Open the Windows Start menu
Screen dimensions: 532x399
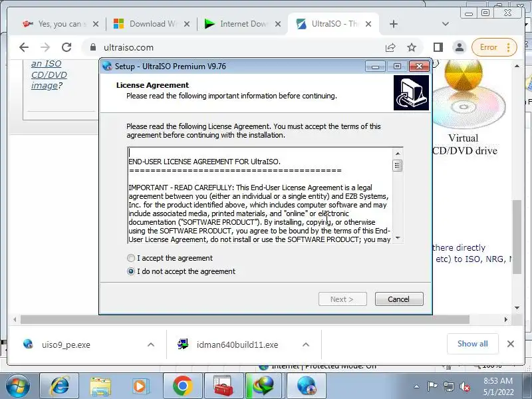18,386
